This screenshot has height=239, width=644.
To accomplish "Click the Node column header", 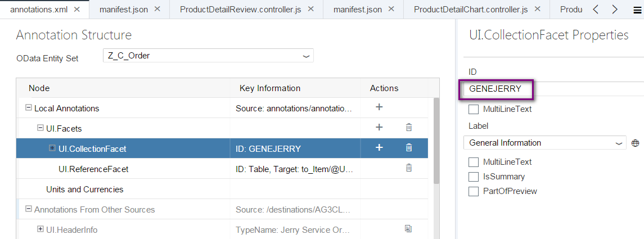I will (39, 88).
